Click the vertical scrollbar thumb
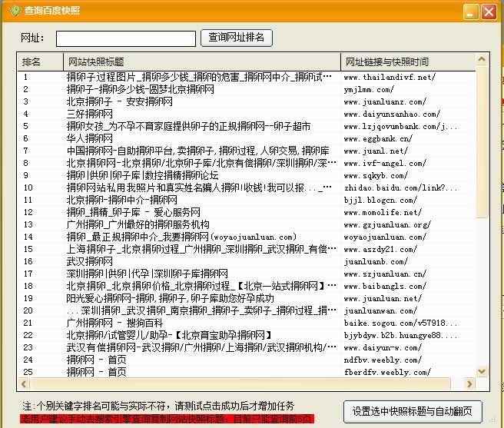The height and width of the screenshot is (428, 504). [x=481, y=141]
